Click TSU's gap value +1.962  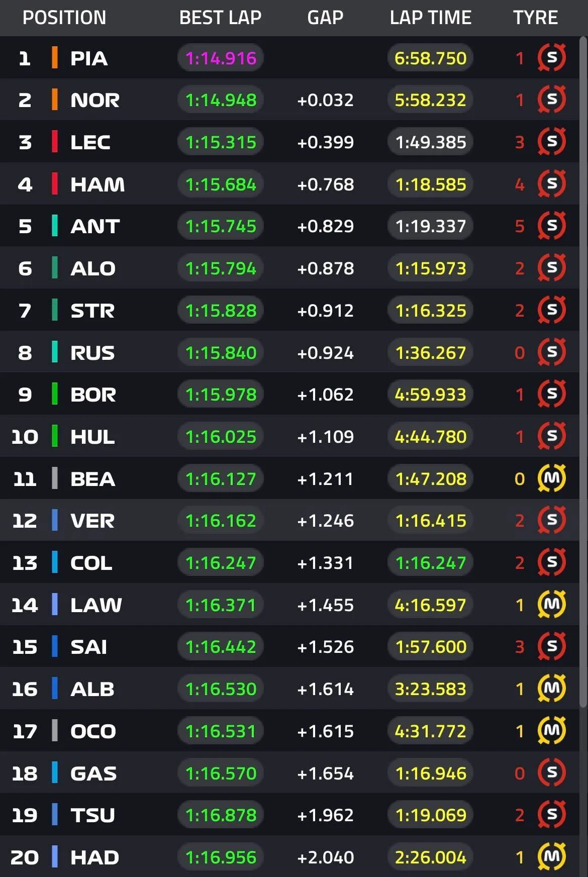point(325,815)
